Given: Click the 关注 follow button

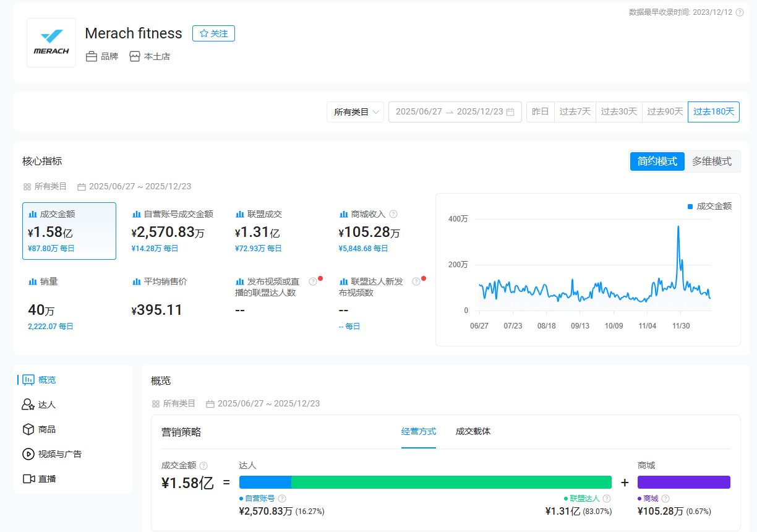Looking at the screenshot, I should (213, 33).
